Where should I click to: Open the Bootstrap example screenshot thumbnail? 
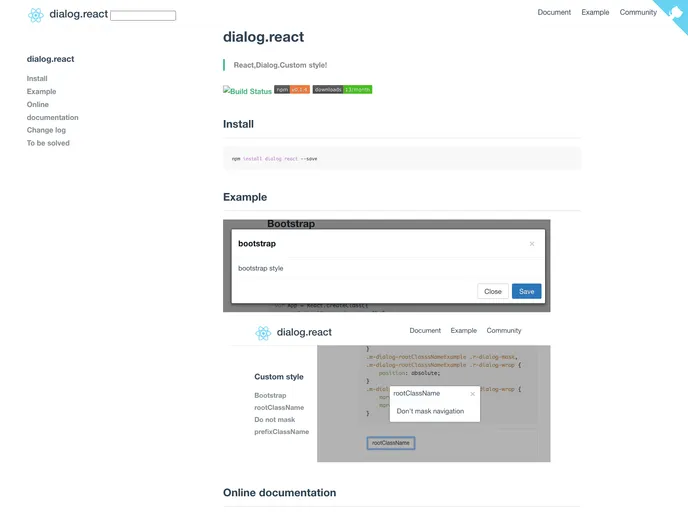[x=386, y=265]
